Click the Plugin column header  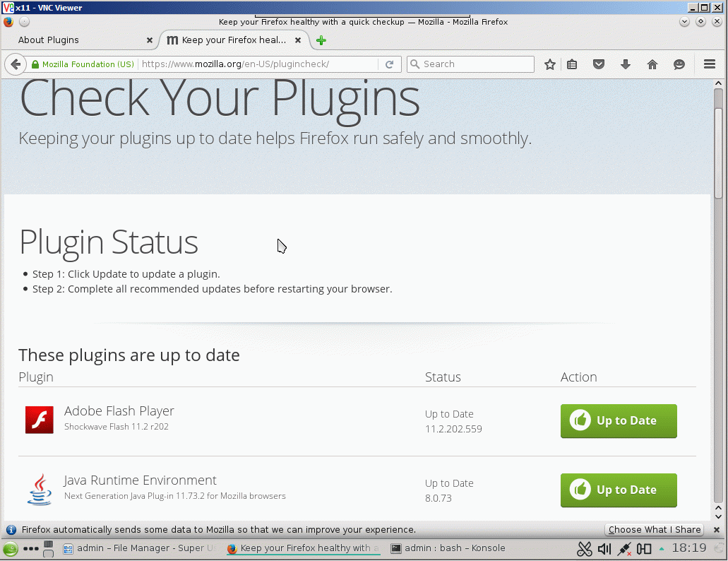pos(36,377)
